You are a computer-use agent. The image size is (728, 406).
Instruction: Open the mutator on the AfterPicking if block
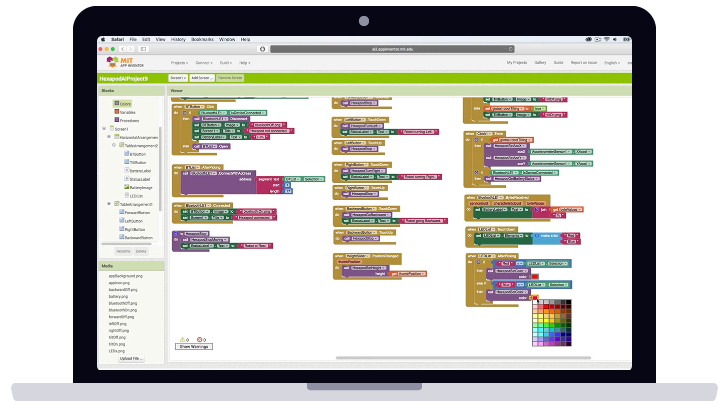click(478, 262)
